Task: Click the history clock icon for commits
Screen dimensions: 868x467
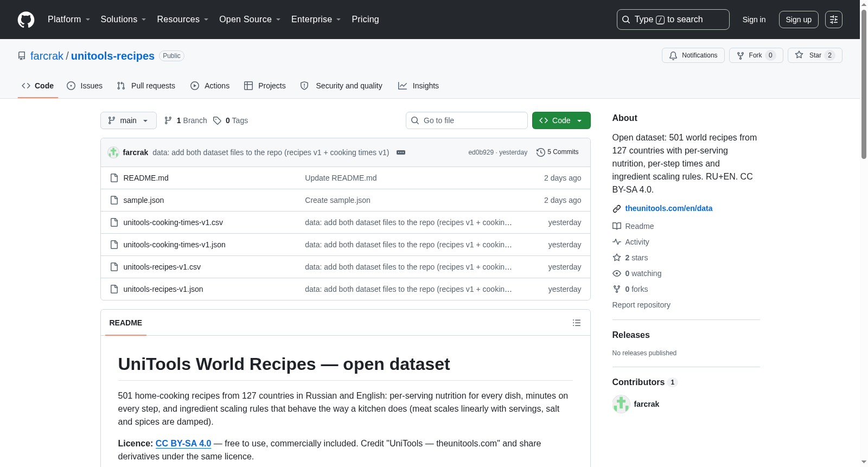Action: coord(540,152)
